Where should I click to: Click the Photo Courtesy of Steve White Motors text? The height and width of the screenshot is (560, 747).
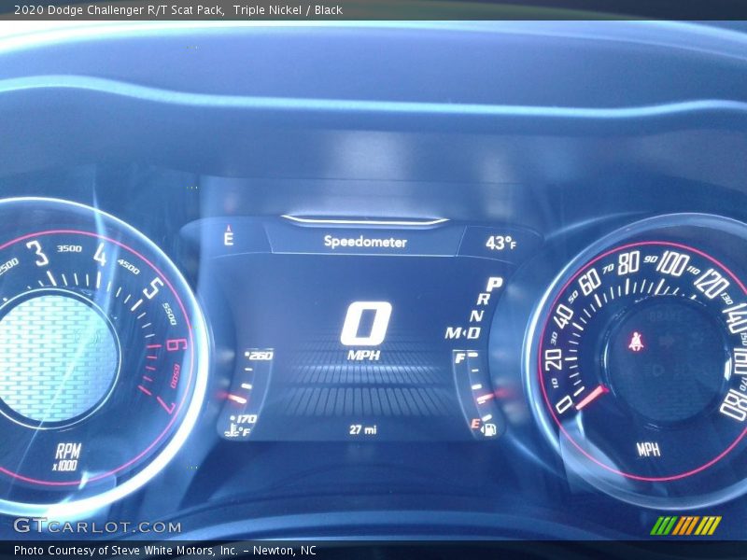(x=165, y=551)
